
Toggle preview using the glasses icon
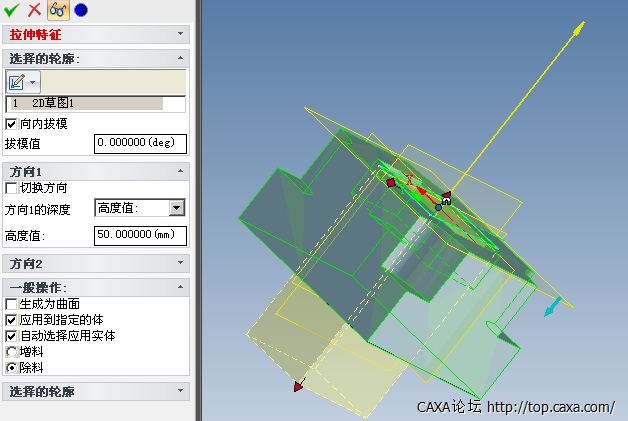point(58,10)
